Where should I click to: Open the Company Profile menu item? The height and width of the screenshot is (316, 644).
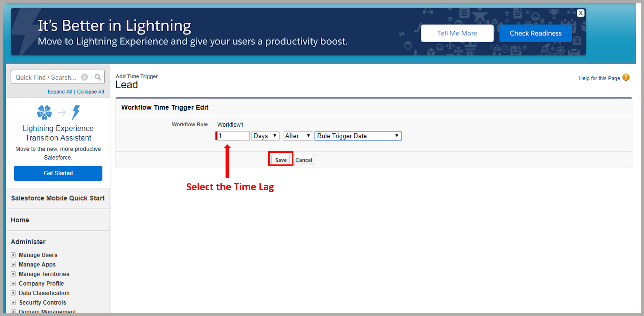[41, 283]
